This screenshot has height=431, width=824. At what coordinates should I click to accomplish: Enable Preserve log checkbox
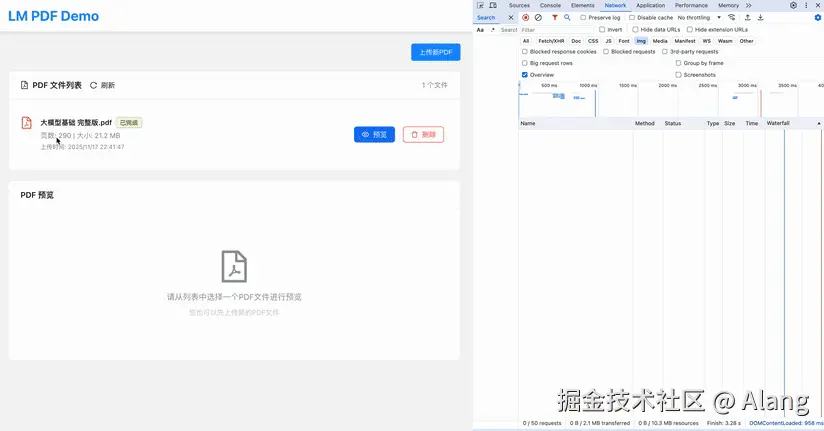point(583,17)
